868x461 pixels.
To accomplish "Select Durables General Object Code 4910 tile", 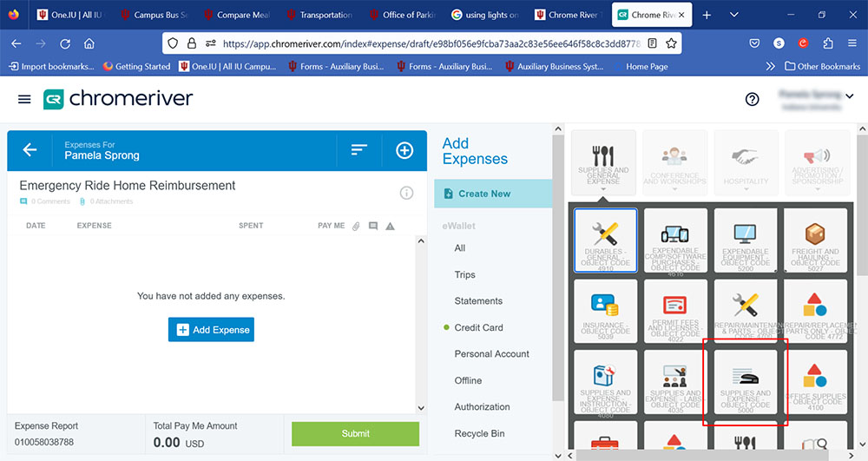I will [x=605, y=240].
